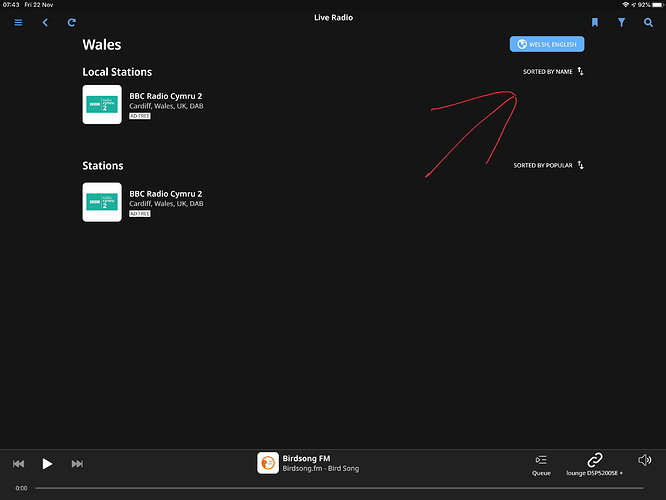Tap the bookmark icon in top bar
Image resolution: width=666 pixels, height=500 pixels.
tap(595, 23)
